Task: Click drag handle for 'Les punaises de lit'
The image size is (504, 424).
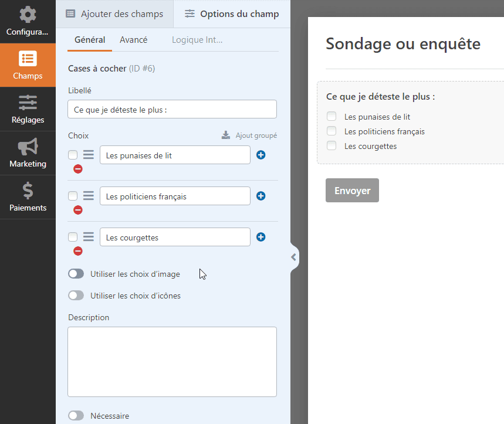Action: 89,155
